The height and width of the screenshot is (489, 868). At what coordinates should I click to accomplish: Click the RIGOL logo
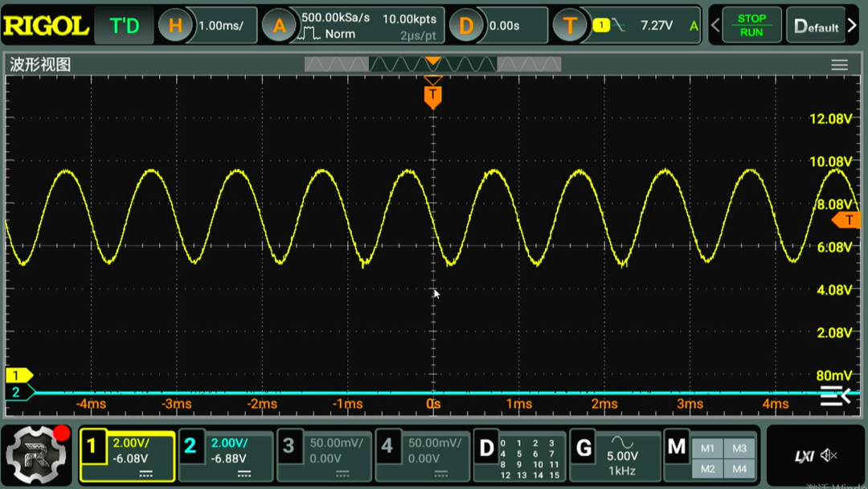[x=46, y=26]
